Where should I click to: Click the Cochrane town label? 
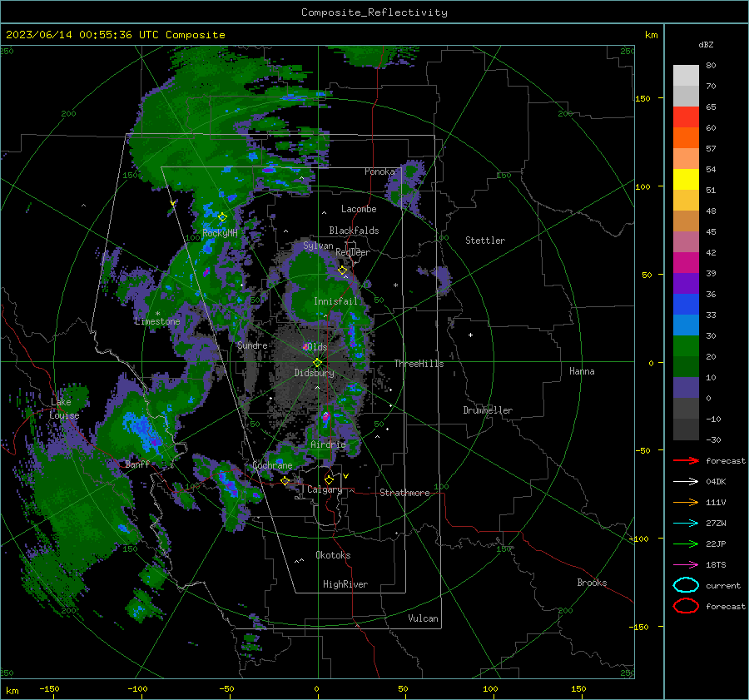tap(272, 465)
